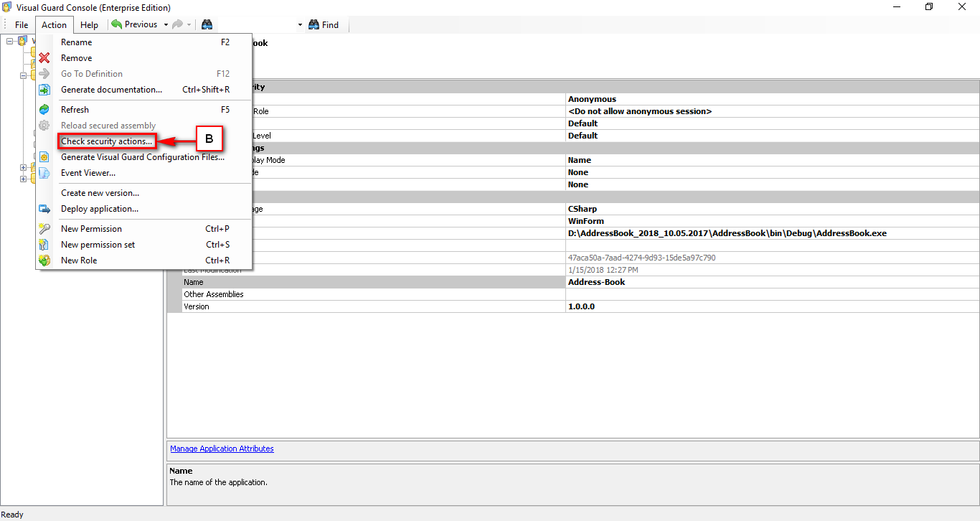
Task: Click the grayed forward arrow in the toolbar
Action: pos(177,24)
